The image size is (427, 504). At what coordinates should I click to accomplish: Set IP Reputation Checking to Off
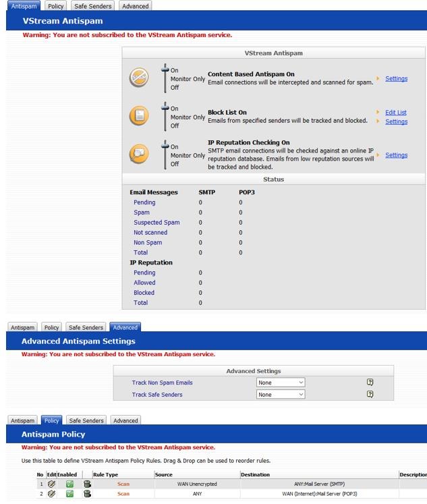(175, 164)
